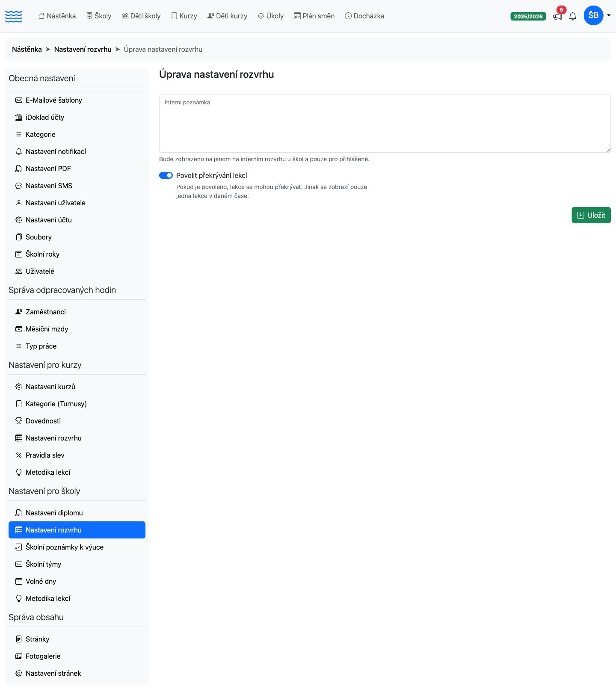Image resolution: width=616 pixels, height=692 pixels.
Task: Click the Pravidla slev percent icon
Action: coord(19,455)
